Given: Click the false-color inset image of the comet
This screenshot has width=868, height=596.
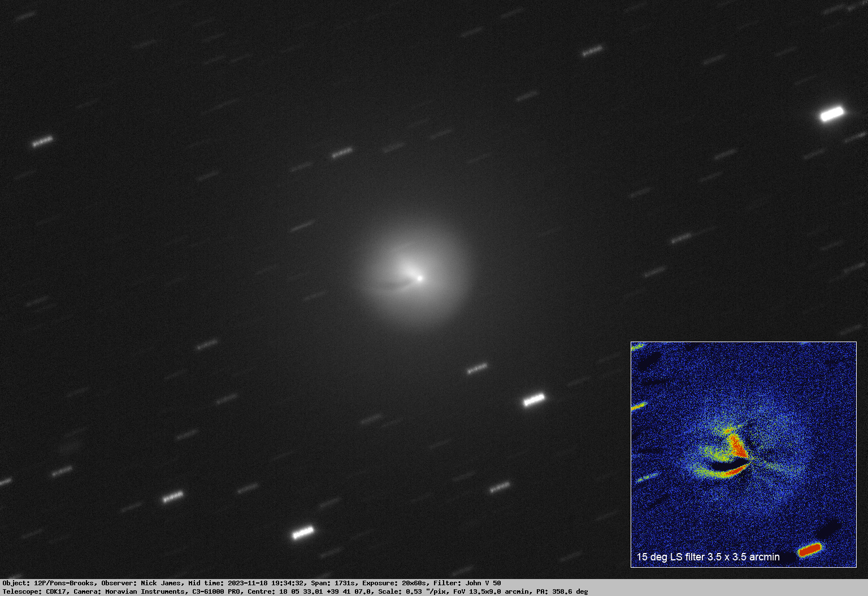Looking at the screenshot, I should click(744, 455).
